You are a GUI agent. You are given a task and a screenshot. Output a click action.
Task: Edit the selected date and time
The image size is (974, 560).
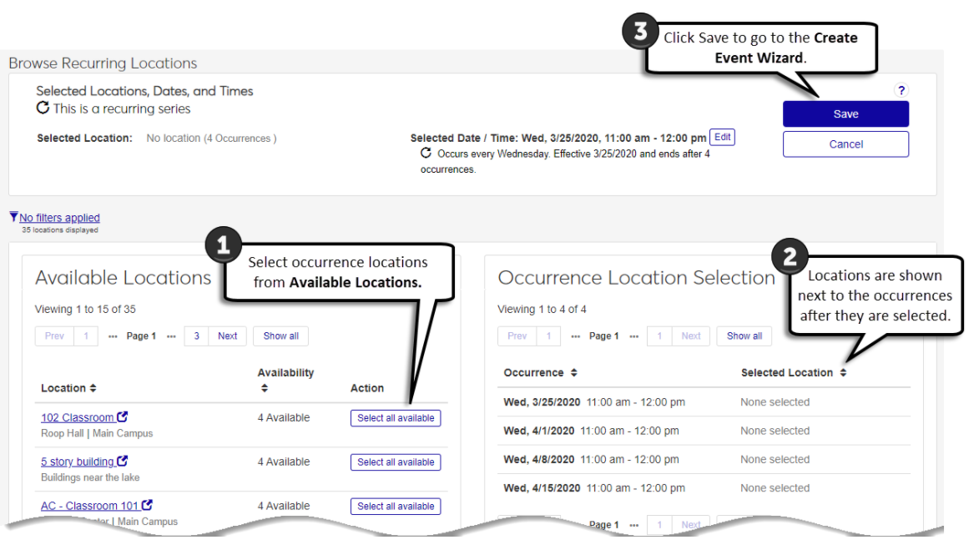722,138
